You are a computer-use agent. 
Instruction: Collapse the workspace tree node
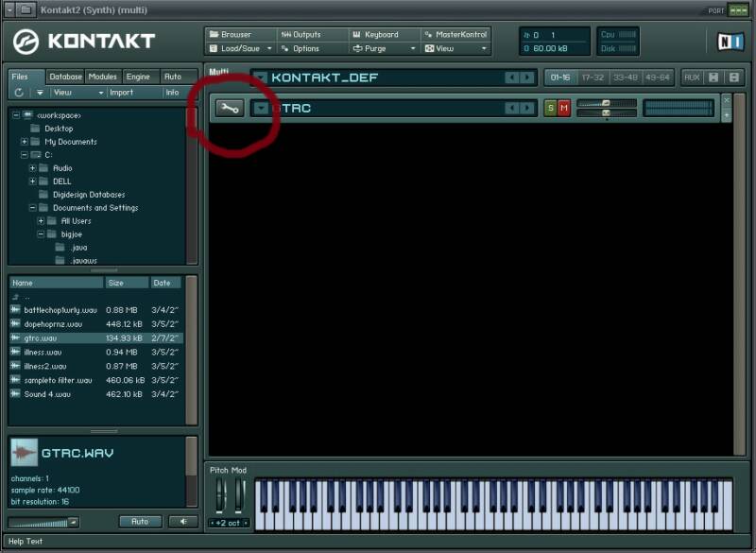click(16, 115)
